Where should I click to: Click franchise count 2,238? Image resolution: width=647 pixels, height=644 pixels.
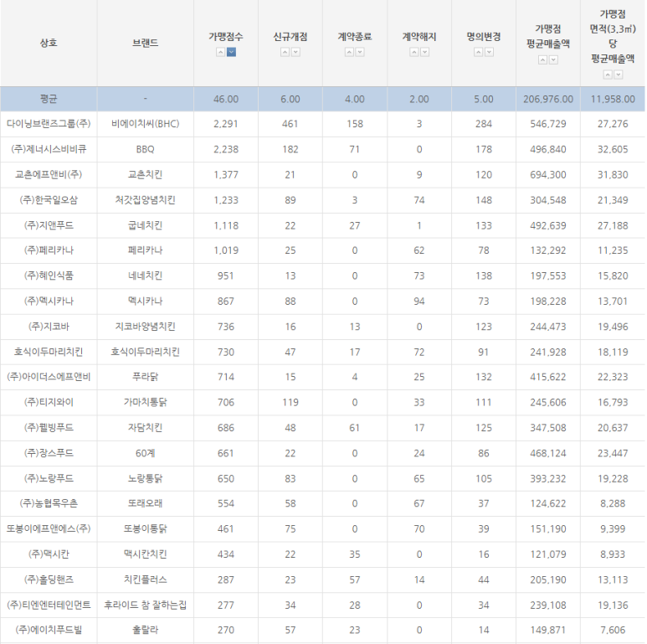tap(226, 149)
